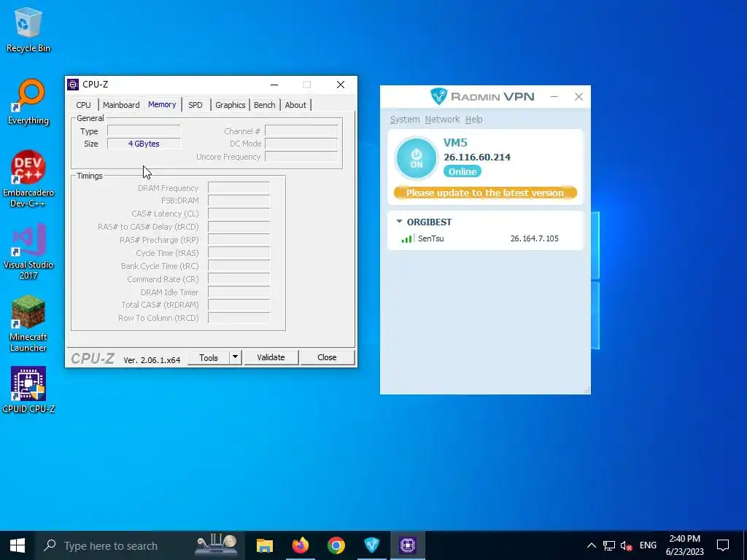Open the Graphics tab in CPU-Z
The width and height of the screenshot is (747, 560).
[230, 105]
